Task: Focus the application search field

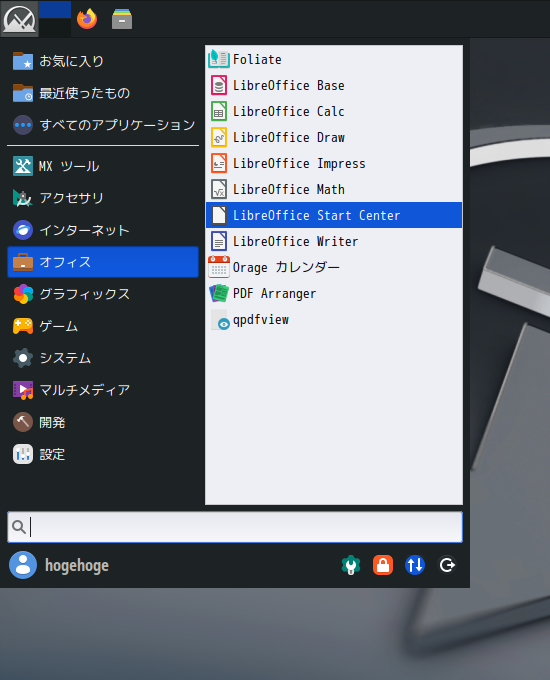Action: tap(235, 527)
